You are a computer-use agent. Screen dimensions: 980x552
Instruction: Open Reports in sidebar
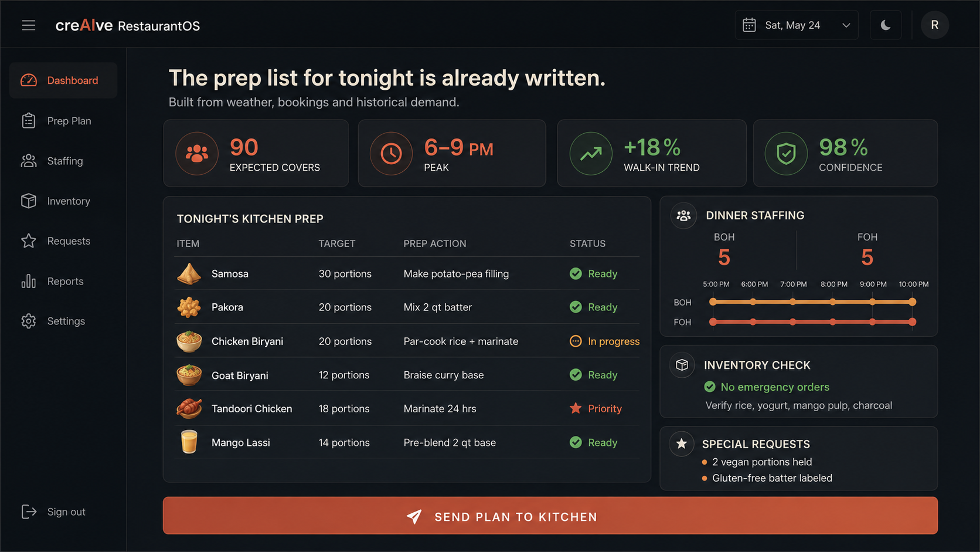[x=63, y=282]
